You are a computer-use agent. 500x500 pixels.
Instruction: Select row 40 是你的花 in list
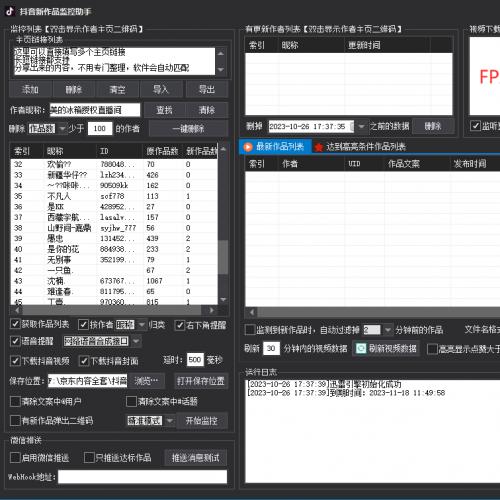coord(114,249)
